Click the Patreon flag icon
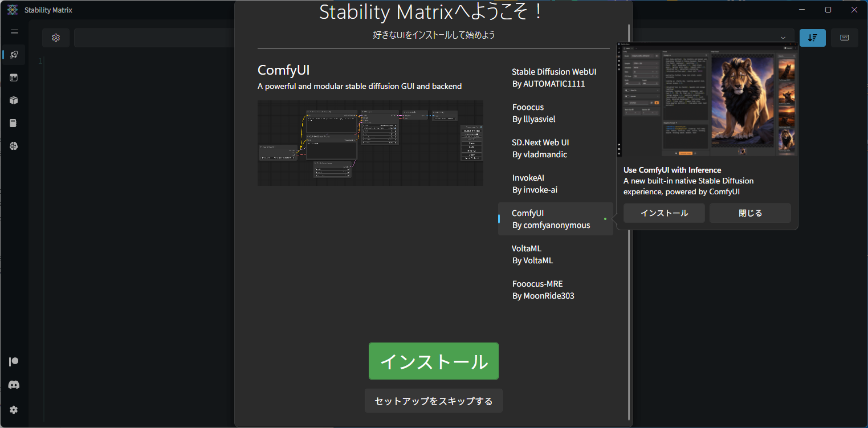This screenshot has height=428, width=868. pos(14,361)
